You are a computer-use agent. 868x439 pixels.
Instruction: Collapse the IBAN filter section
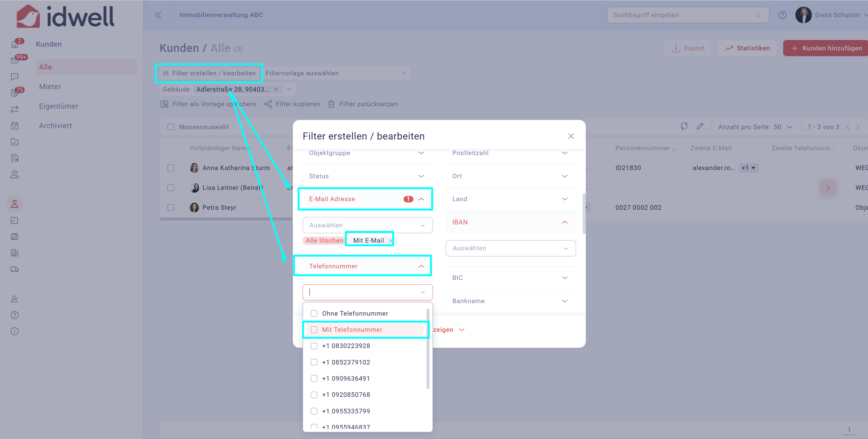tap(510, 222)
